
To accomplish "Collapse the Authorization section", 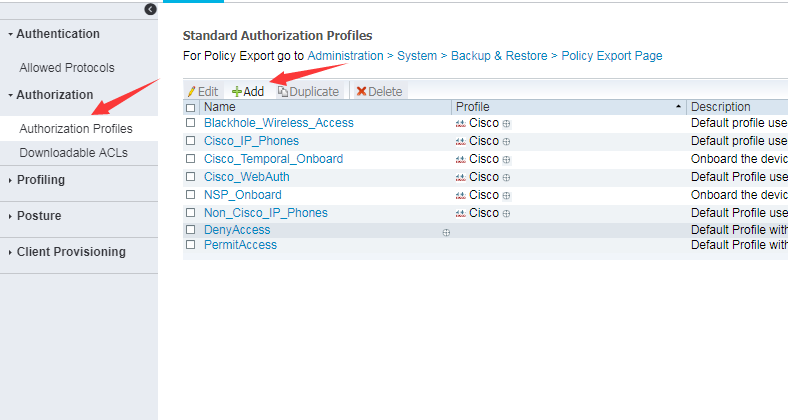I will pyautogui.click(x=54, y=95).
